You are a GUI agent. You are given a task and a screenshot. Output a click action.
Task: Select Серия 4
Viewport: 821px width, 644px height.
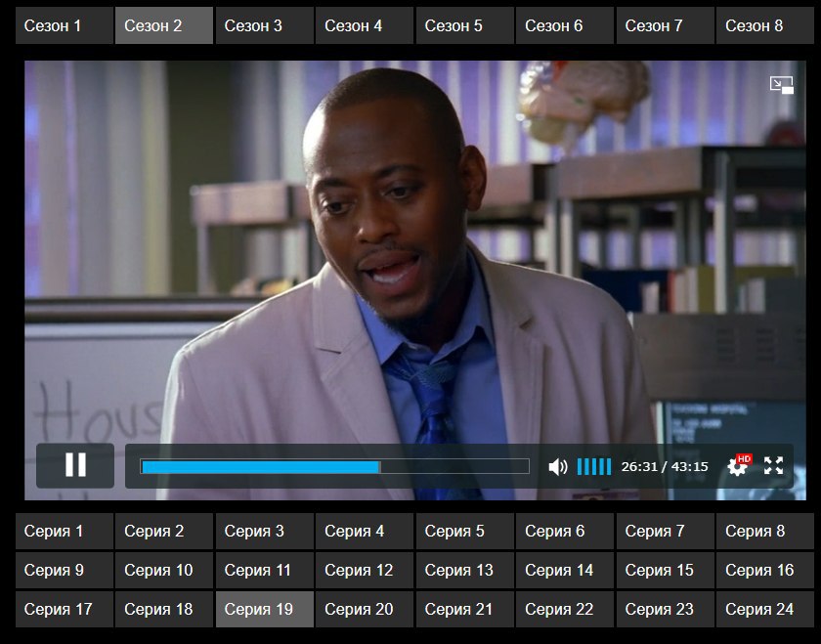365,531
